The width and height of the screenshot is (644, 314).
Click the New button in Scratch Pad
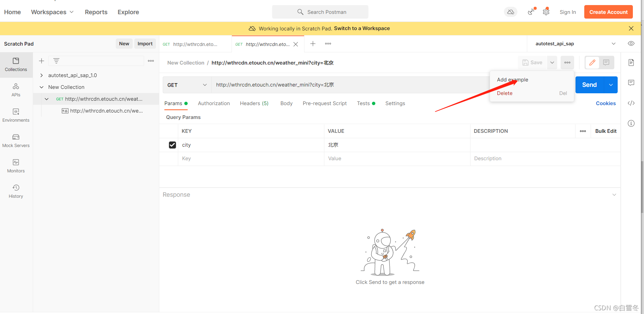[124, 44]
